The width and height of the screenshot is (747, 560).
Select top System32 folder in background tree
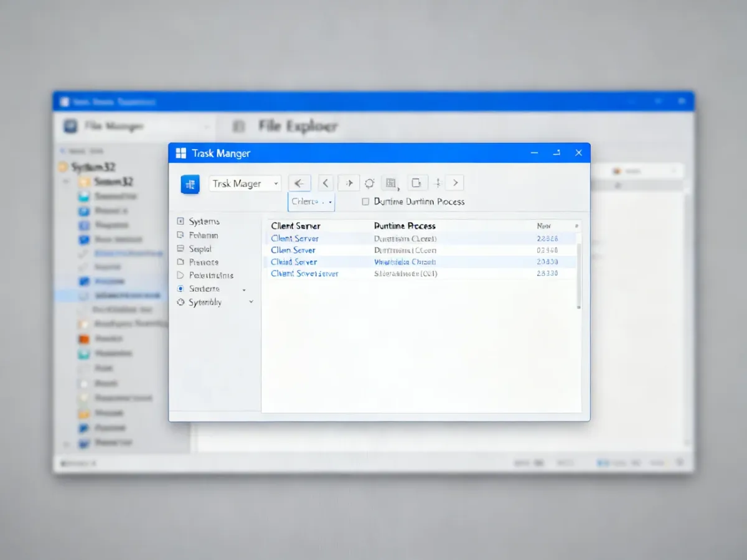tap(87, 167)
